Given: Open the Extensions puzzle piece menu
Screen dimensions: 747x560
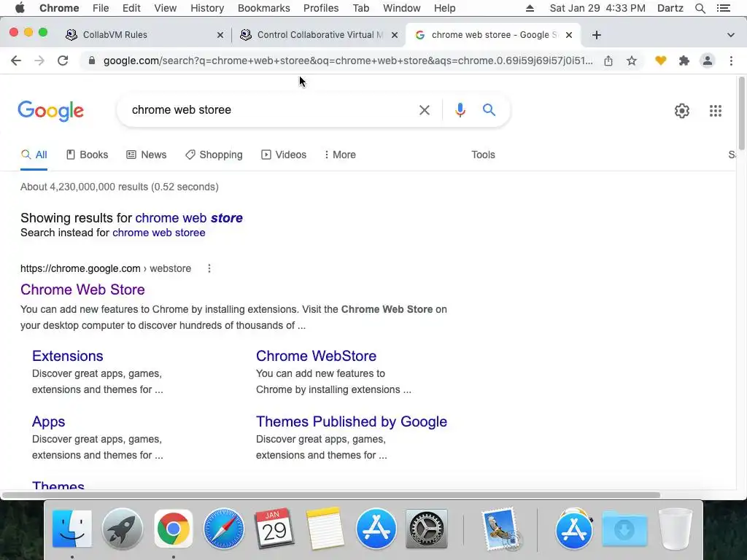Looking at the screenshot, I should click(x=684, y=61).
